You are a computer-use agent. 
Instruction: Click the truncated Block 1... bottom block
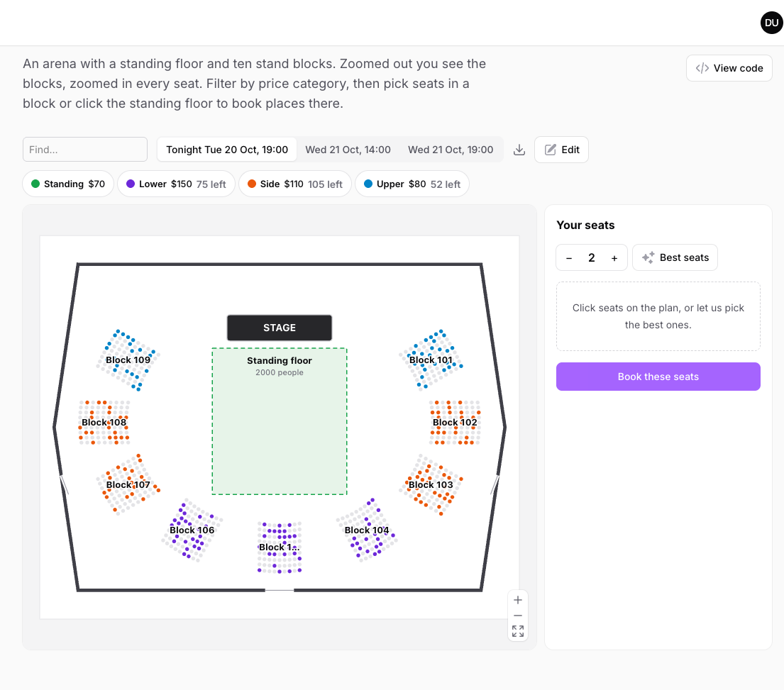pos(279,547)
